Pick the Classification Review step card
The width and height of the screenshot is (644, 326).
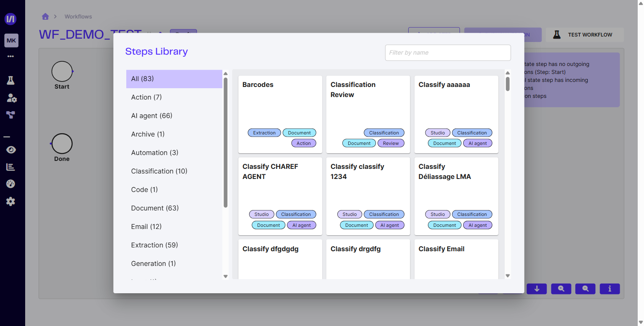point(368,114)
